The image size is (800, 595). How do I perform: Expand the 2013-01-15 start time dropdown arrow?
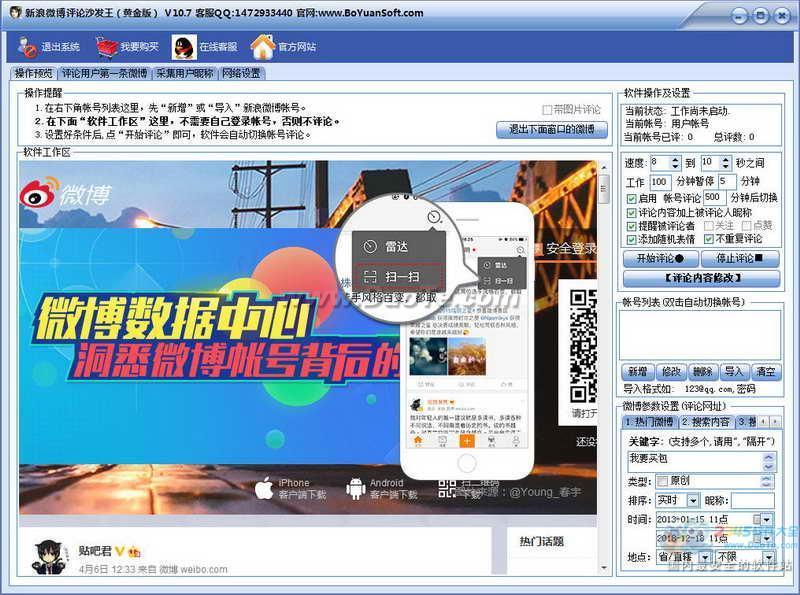(x=767, y=519)
